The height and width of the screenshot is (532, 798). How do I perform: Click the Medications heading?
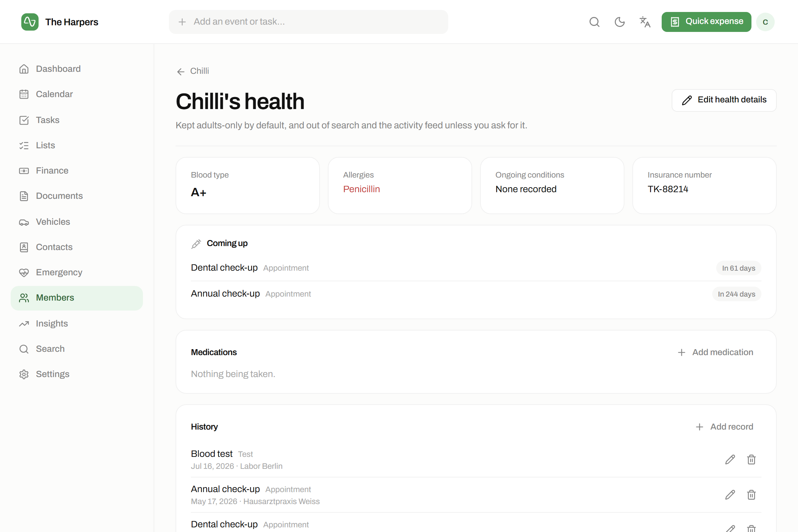(x=214, y=352)
